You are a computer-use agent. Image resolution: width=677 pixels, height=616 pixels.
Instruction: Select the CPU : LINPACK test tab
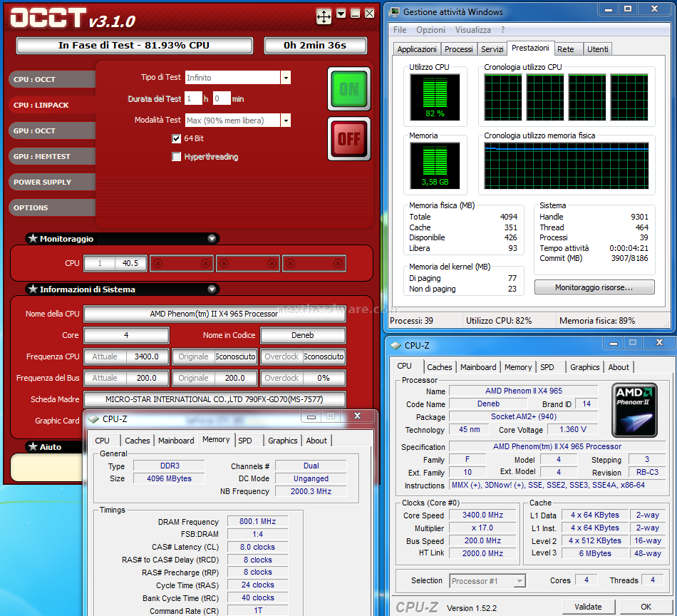click(52, 105)
